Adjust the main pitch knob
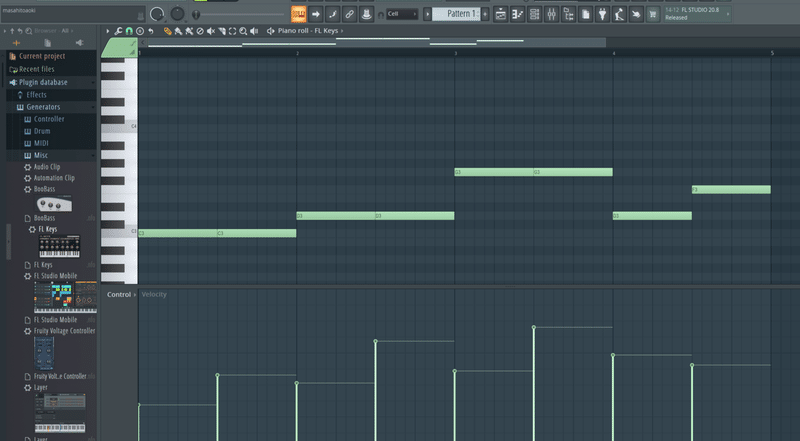The height and width of the screenshot is (441, 800). click(x=177, y=14)
